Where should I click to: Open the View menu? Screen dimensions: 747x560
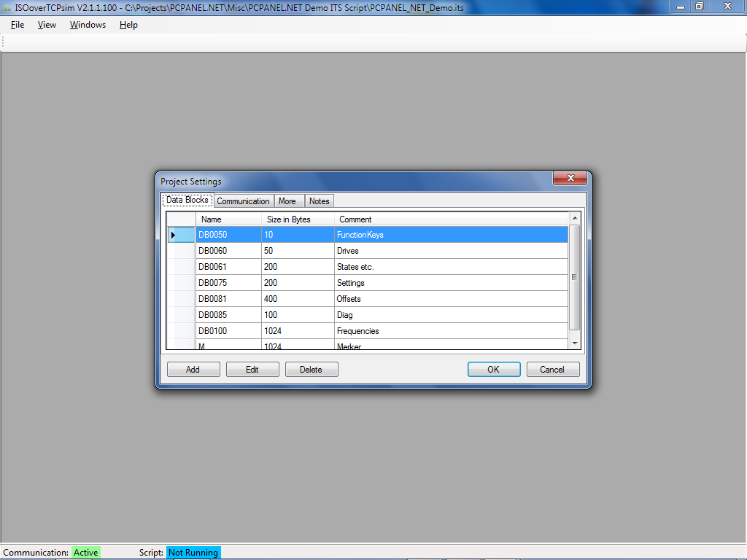(x=47, y=25)
